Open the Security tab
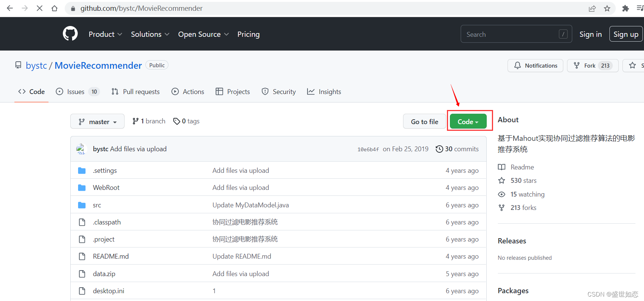 (279, 92)
